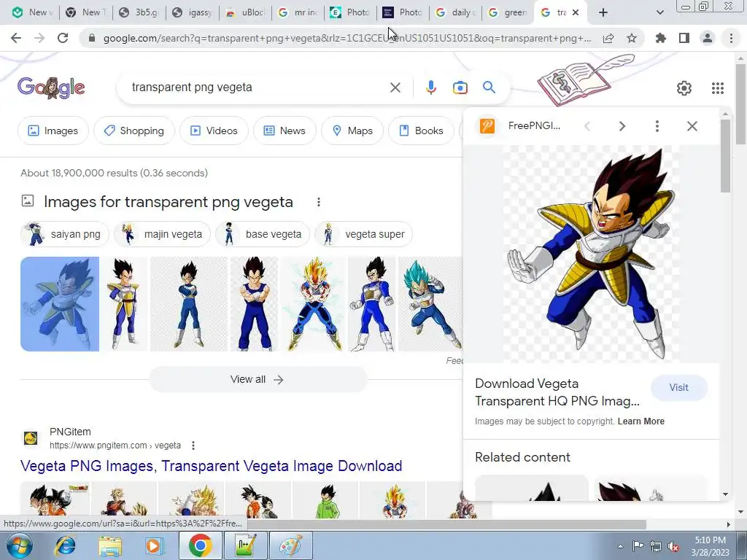Launch Internet Explorer from taskbar

coord(64,545)
